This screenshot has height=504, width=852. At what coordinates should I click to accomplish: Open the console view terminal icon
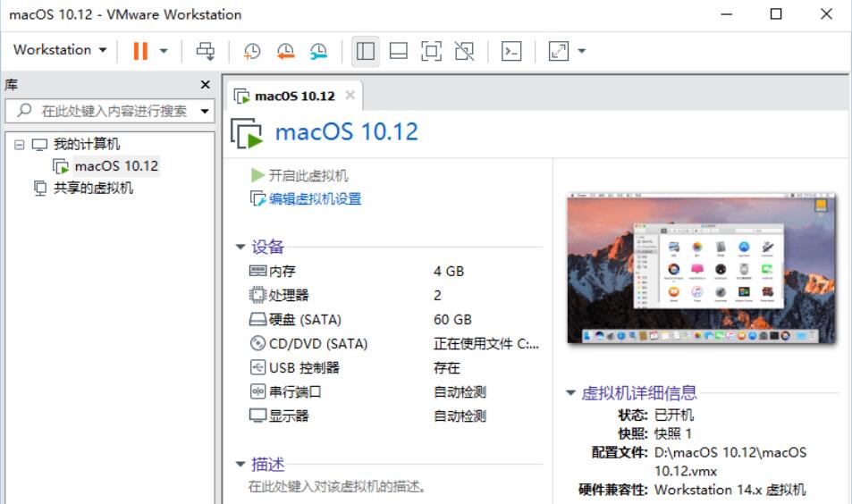(x=511, y=51)
